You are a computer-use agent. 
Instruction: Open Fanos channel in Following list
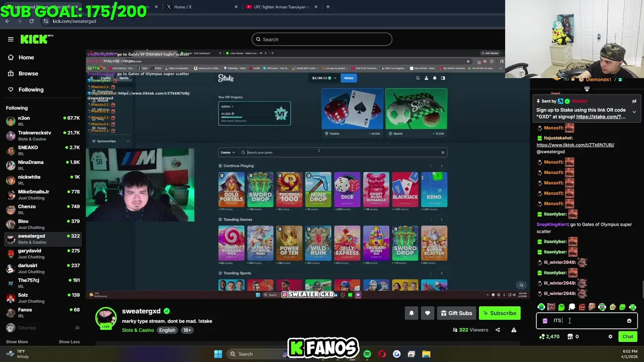point(43,313)
